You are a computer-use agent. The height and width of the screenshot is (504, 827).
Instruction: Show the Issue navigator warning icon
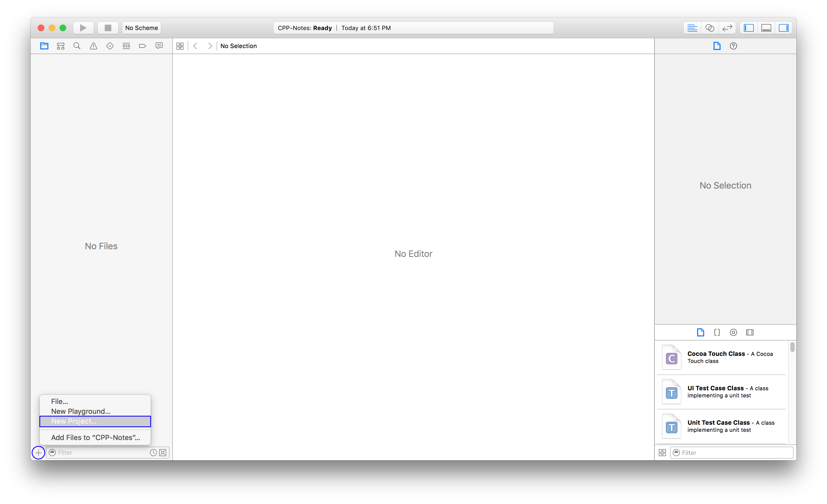tap(93, 46)
